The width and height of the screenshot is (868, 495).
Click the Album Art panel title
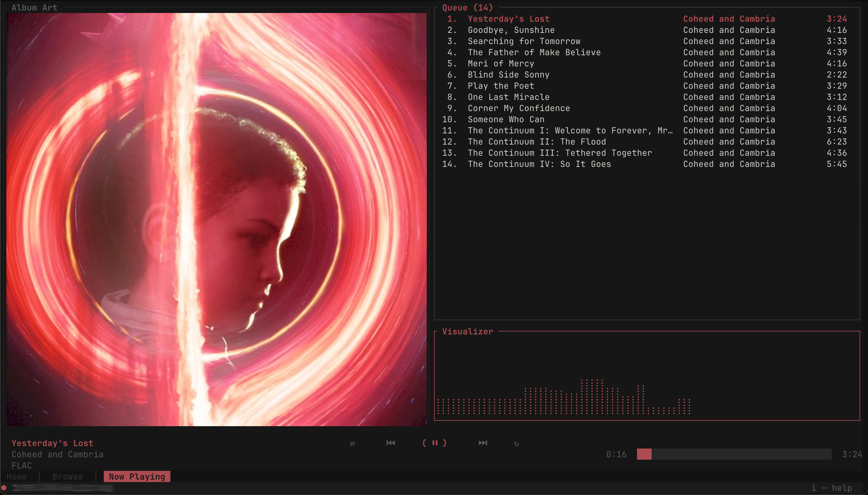[34, 8]
